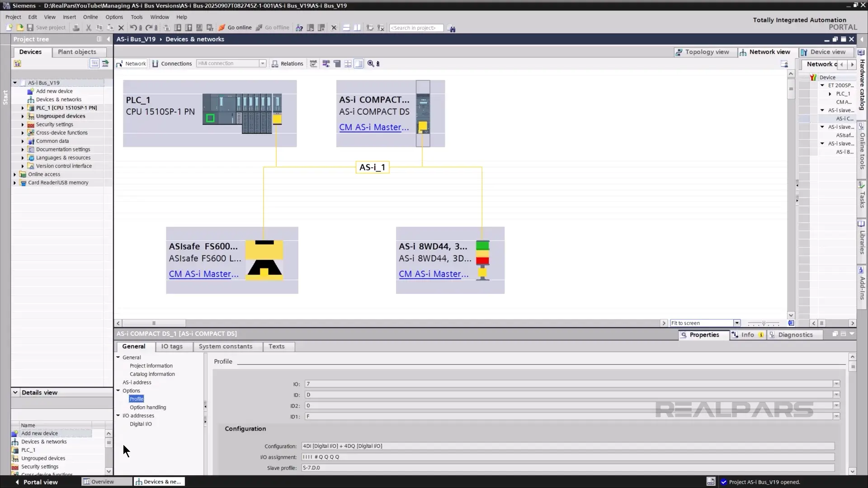Viewport: 868px width, 488px height.
Task: Click the AS-i_1 network label
Action: coord(373,168)
